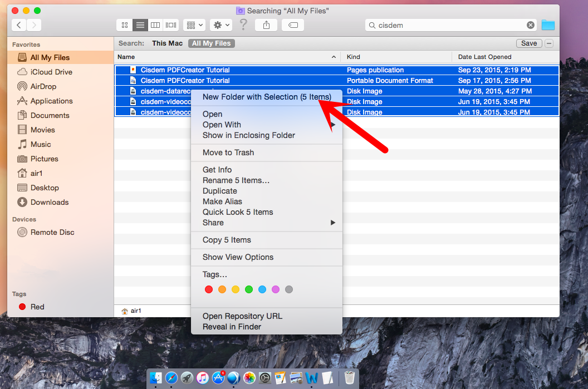This screenshot has height=389, width=588.
Task: Apply the blue tag color dot
Action: 262,289
